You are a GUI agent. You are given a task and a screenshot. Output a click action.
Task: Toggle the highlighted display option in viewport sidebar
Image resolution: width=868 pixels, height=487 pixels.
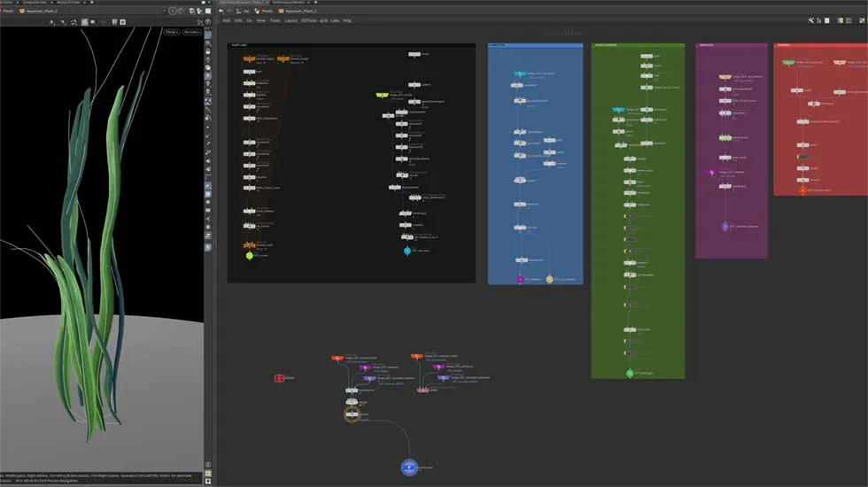[208, 187]
